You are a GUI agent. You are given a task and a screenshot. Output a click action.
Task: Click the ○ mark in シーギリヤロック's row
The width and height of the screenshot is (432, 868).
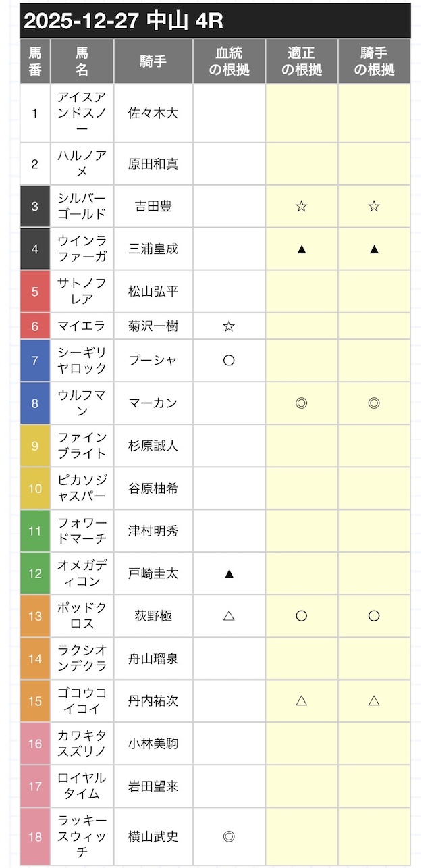pyautogui.click(x=229, y=360)
